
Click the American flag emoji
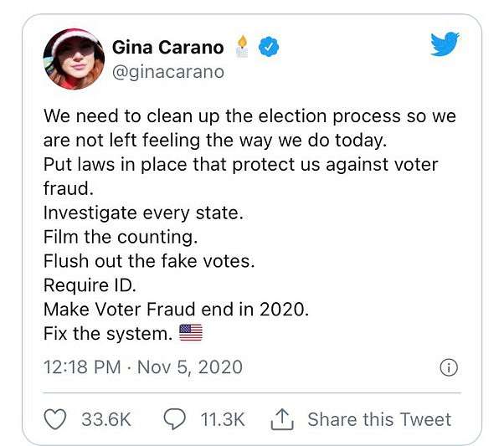pos(191,332)
